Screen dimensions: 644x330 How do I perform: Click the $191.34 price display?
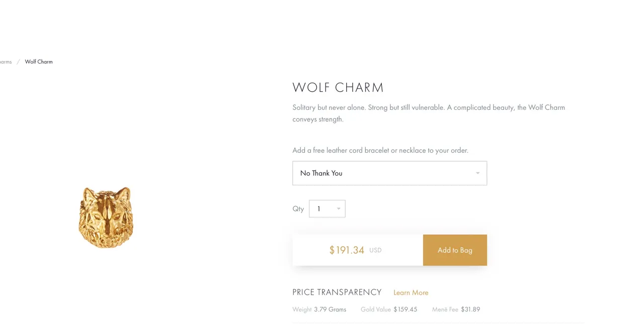(347, 250)
